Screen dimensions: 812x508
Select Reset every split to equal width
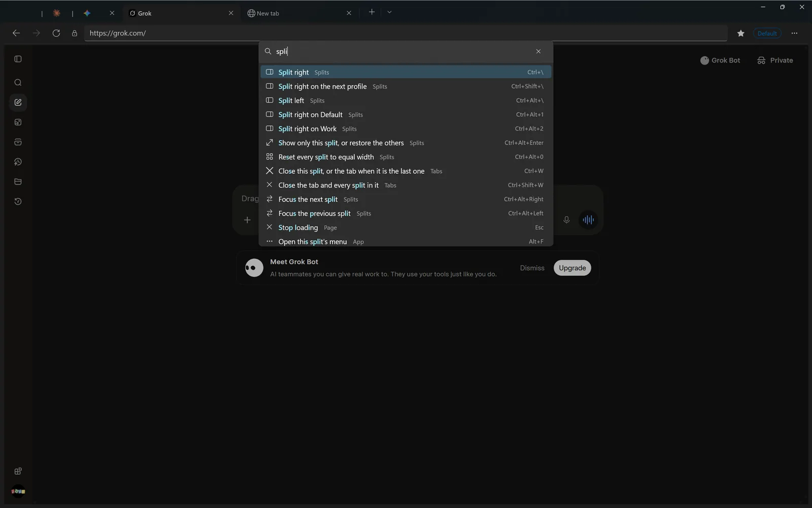pos(405,157)
